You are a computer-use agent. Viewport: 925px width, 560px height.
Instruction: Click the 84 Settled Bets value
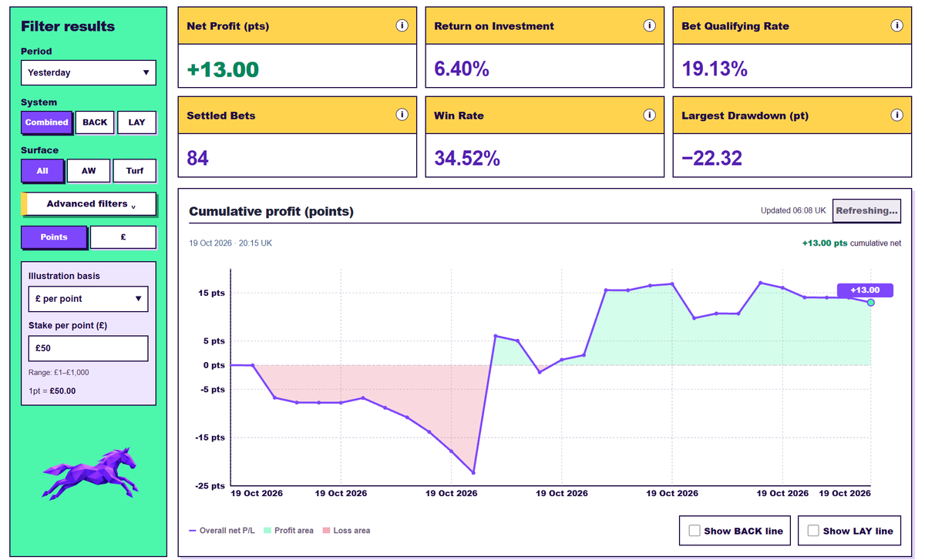[198, 159]
